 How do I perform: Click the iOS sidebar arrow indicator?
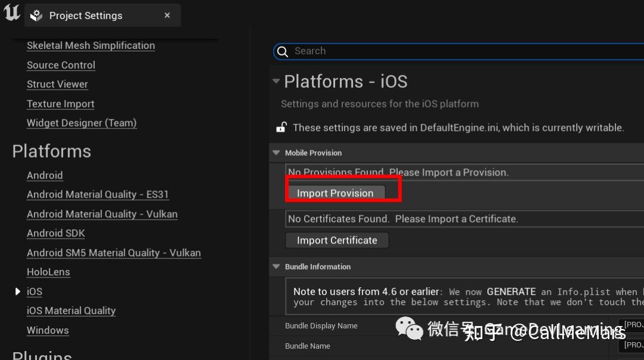[x=17, y=291]
